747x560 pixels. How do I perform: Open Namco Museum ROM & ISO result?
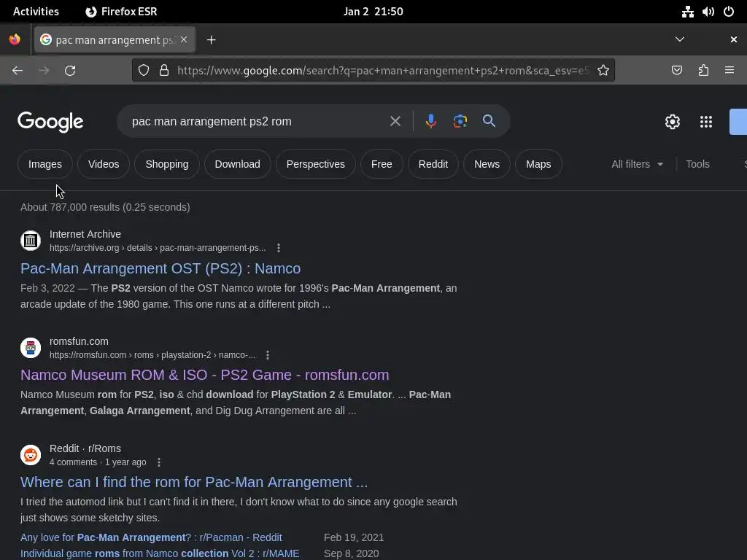[x=205, y=376]
